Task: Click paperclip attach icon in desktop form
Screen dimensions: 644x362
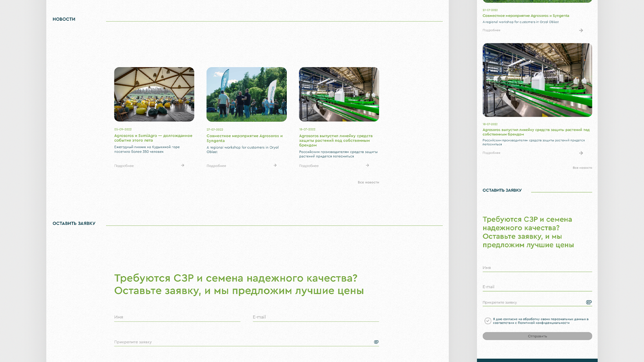Action: pyautogui.click(x=376, y=342)
